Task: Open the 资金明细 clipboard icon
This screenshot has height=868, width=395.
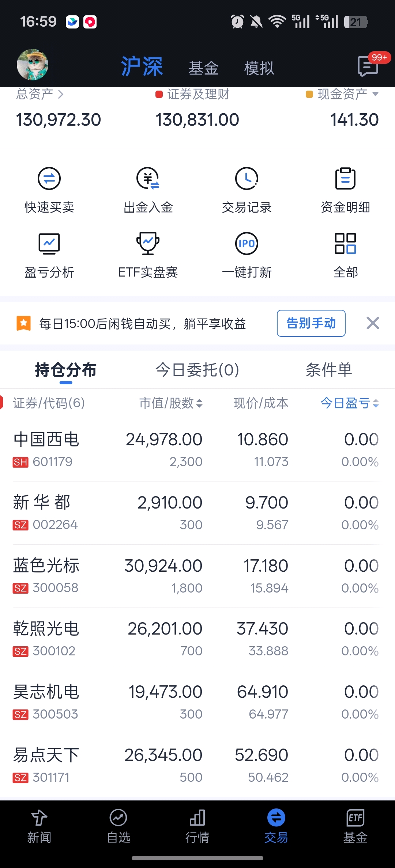Action: 346,179
